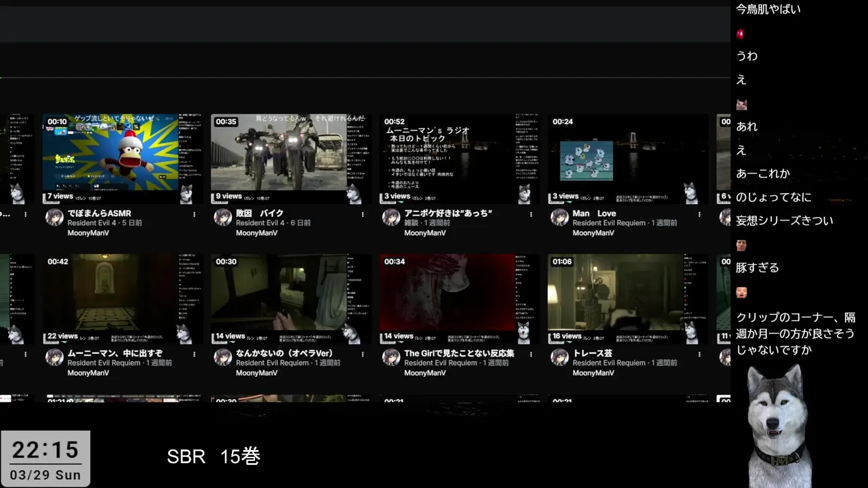Click channel avatar beside ムーニーマン、中に出すぞ title
868x488 pixels.
[x=54, y=357]
